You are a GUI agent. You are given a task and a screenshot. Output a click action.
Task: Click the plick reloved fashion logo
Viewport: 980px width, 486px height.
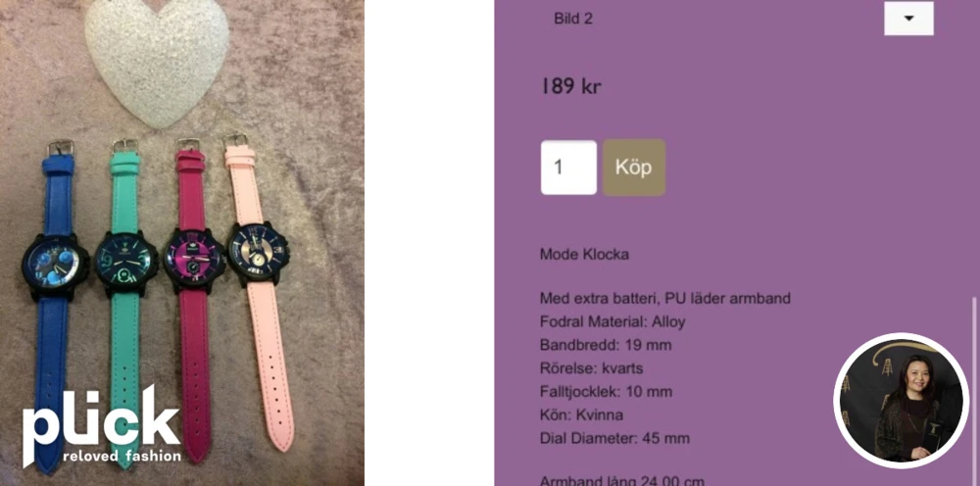[102, 425]
